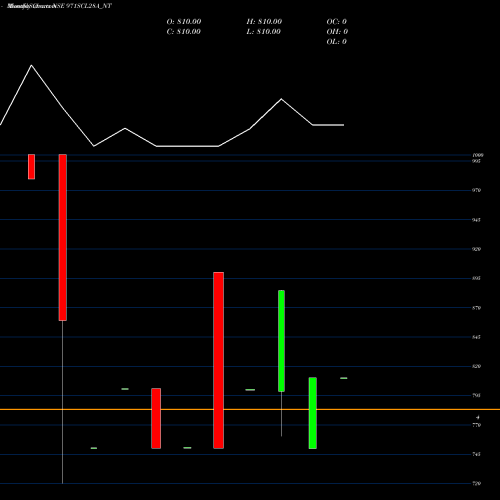500x500 pixels.
Task: Select the short red candle crossing the orange line
Action: [x=156, y=418]
